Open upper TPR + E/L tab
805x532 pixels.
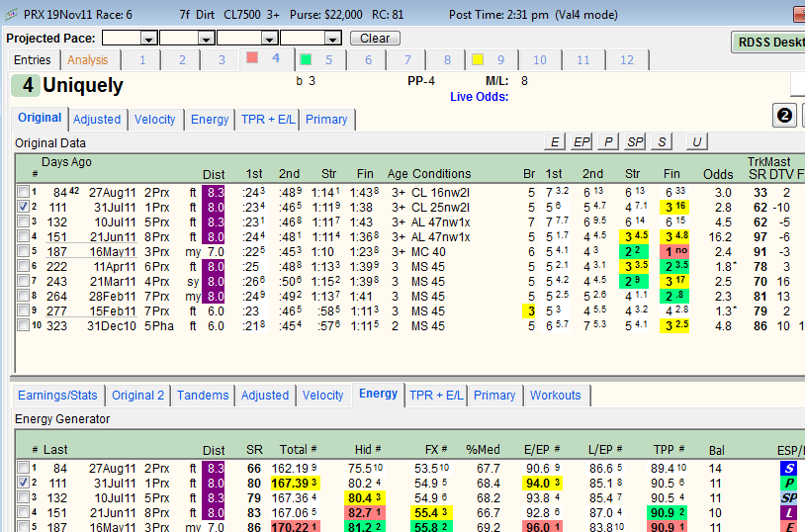tap(268, 119)
